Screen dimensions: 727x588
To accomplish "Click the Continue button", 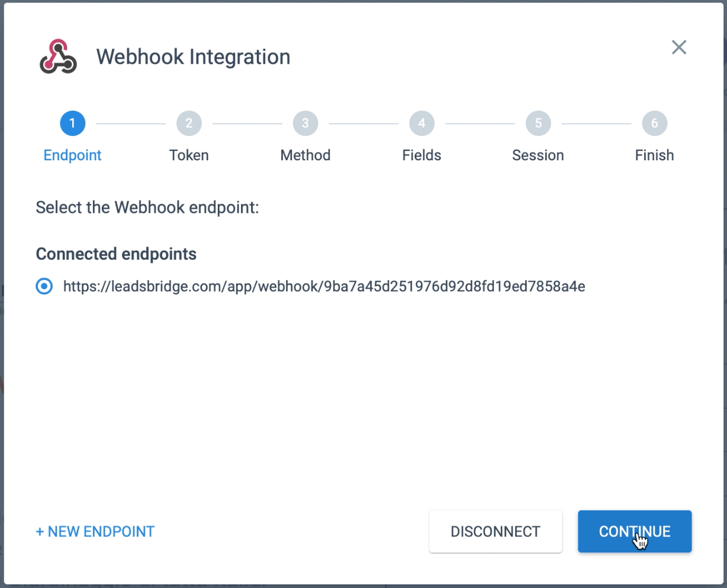I will (x=635, y=532).
